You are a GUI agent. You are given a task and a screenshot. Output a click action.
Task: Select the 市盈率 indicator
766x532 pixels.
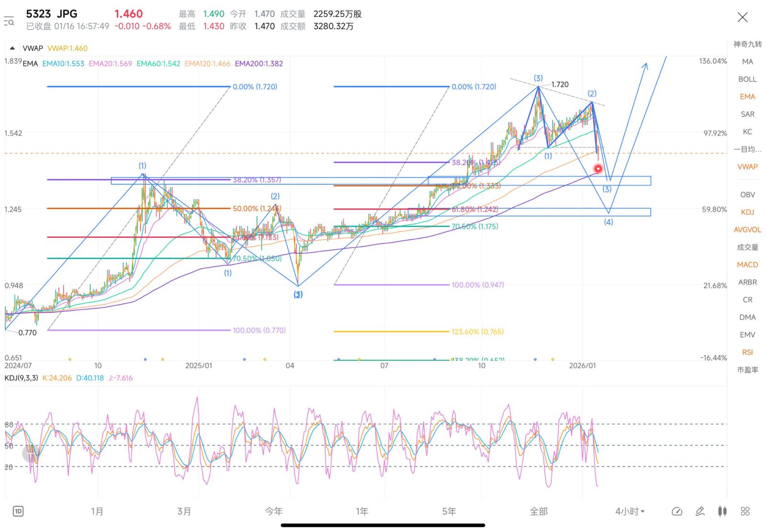point(747,369)
